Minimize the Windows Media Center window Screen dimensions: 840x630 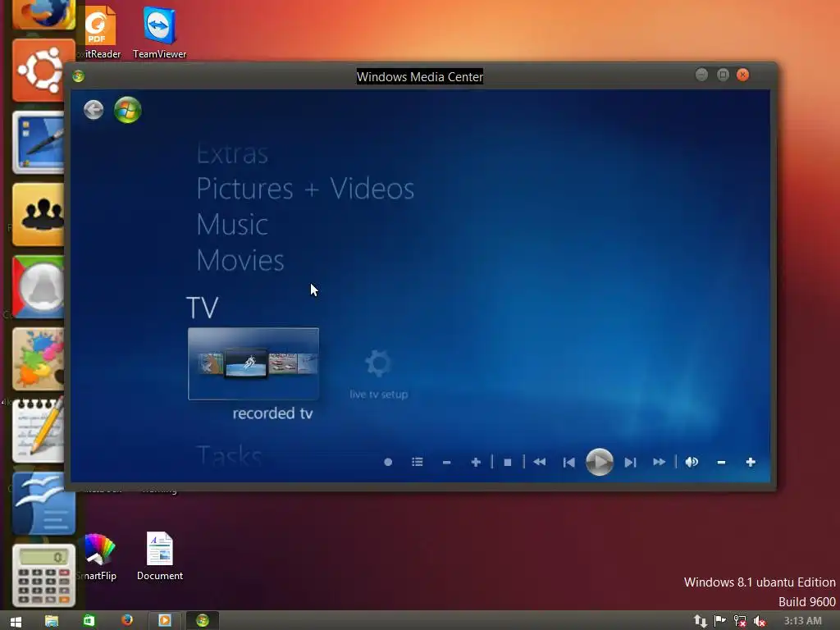point(702,75)
